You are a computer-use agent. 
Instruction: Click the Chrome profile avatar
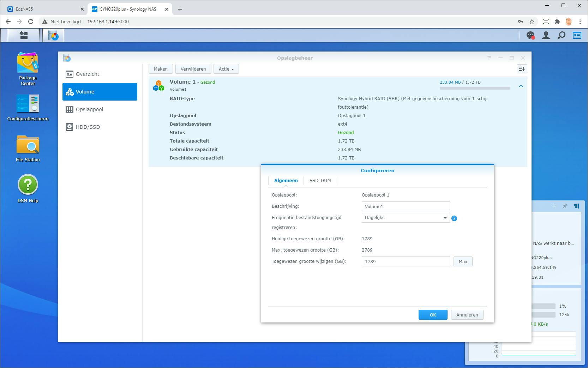[x=569, y=22]
